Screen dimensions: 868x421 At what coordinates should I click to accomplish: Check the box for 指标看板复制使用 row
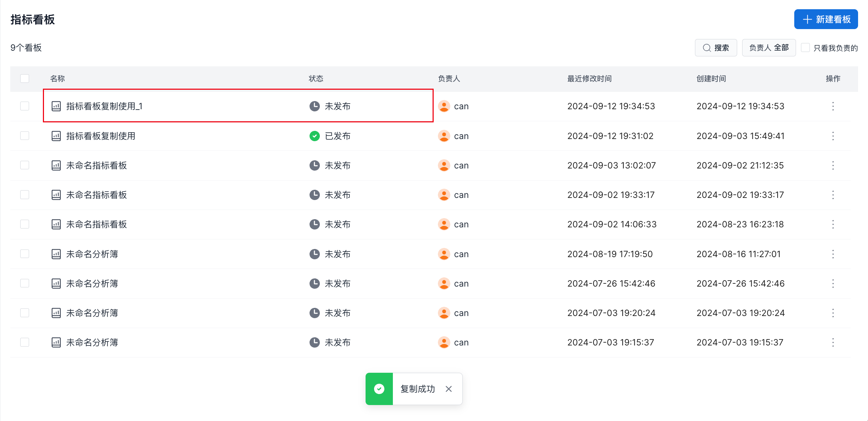[x=25, y=136]
